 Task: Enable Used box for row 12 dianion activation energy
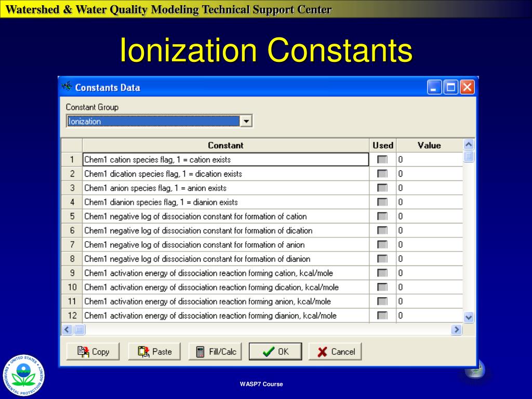click(x=382, y=315)
